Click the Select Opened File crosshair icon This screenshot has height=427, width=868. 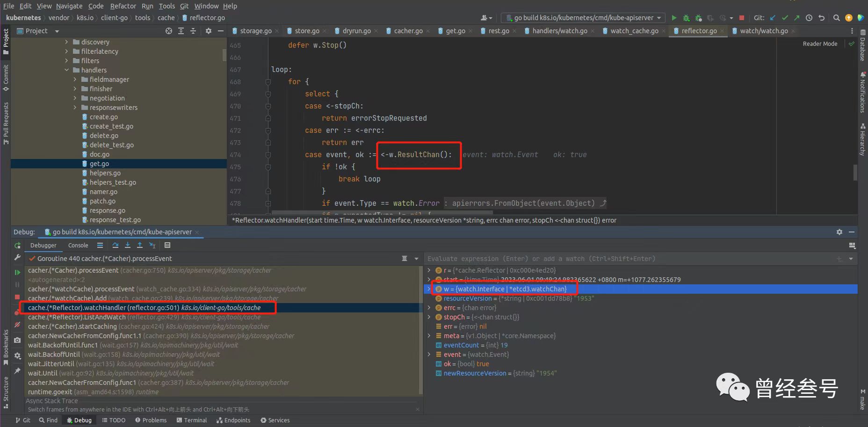pos(169,31)
